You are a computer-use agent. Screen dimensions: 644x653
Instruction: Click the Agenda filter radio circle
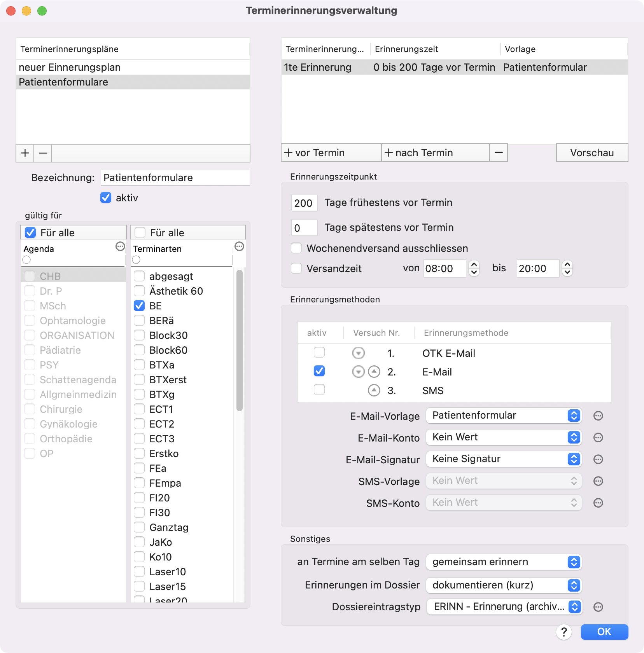click(x=26, y=260)
